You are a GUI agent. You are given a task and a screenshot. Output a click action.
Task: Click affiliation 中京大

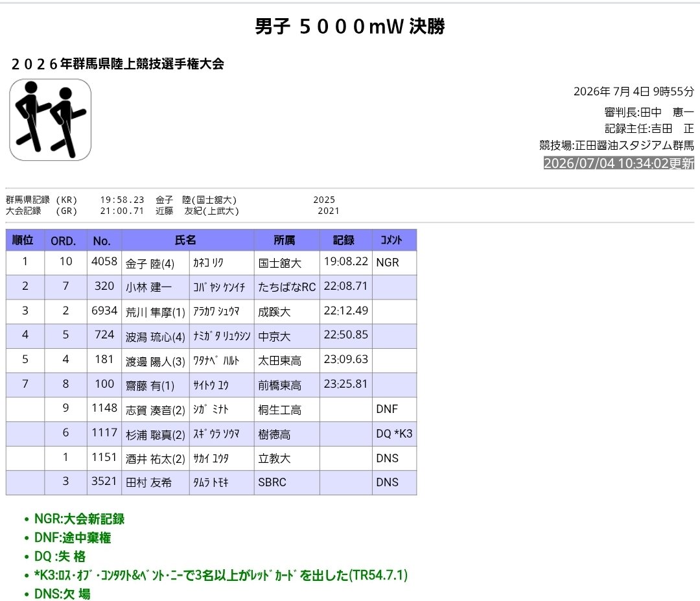pyautogui.click(x=274, y=336)
